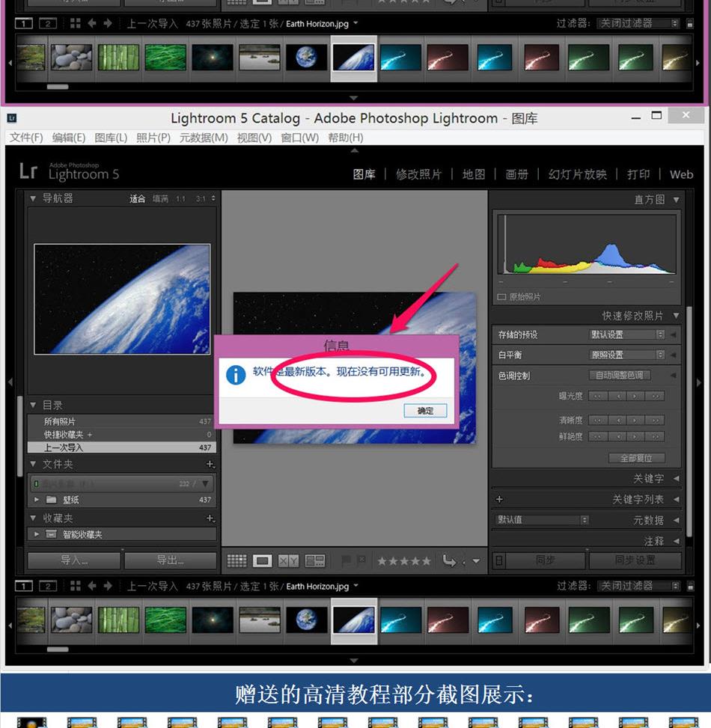
Task: Open the 白平衡 dropdown showing 原照设置
Action: pyautogui.click(x=627, y=355)
